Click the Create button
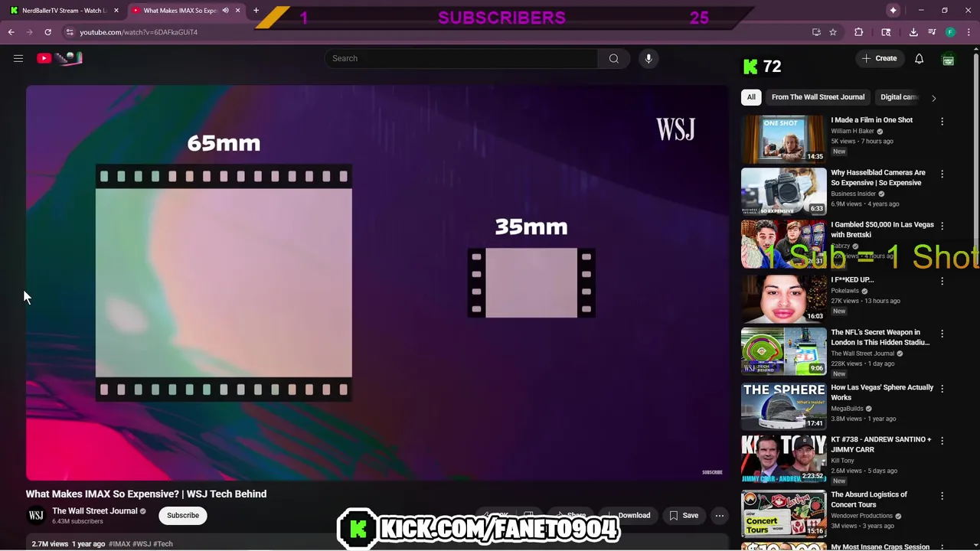Screen dimensions: 980x551 879,58
